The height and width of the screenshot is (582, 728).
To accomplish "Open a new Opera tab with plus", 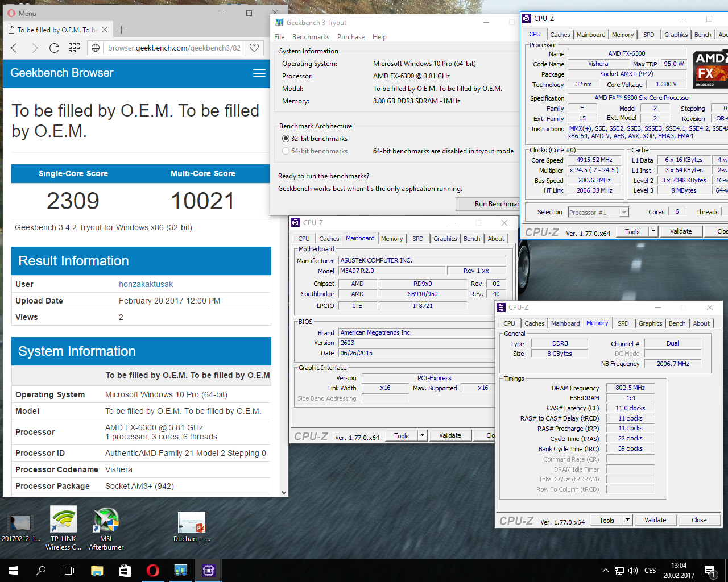I will click(x=121, y=30).
